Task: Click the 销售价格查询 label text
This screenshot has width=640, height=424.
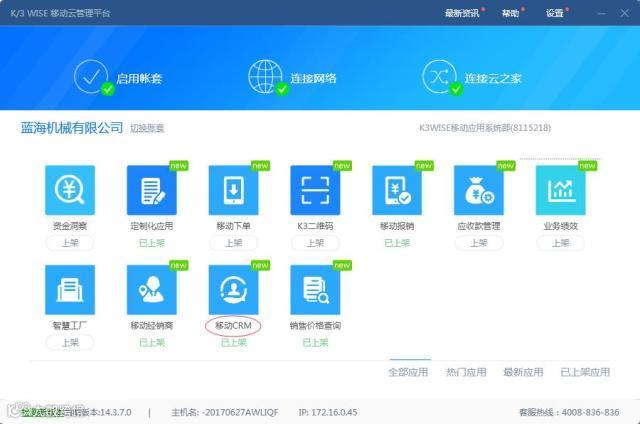Action: [x=315, y=326]
